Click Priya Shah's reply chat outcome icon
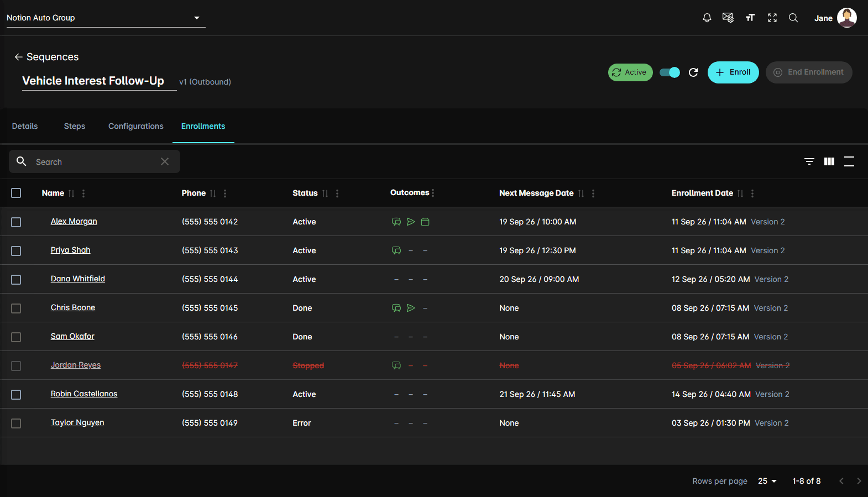The width and height of the screenshot is (868, 497). (396, 250)
